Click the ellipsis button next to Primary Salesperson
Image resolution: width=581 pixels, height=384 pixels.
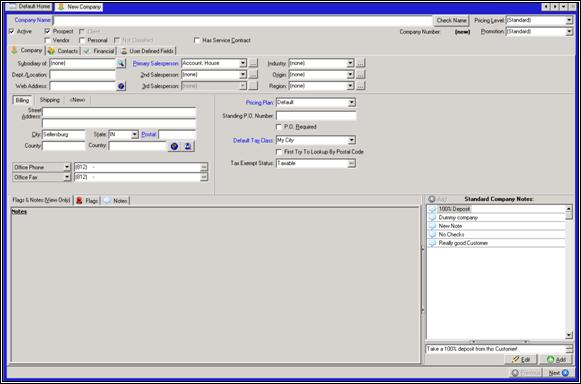[x=253, y=63]
